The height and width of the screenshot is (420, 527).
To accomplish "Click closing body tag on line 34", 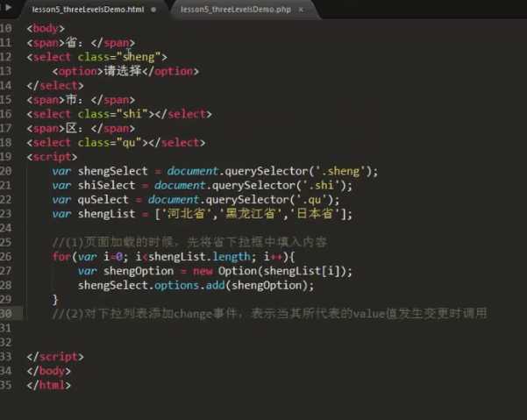I will 49,371.
